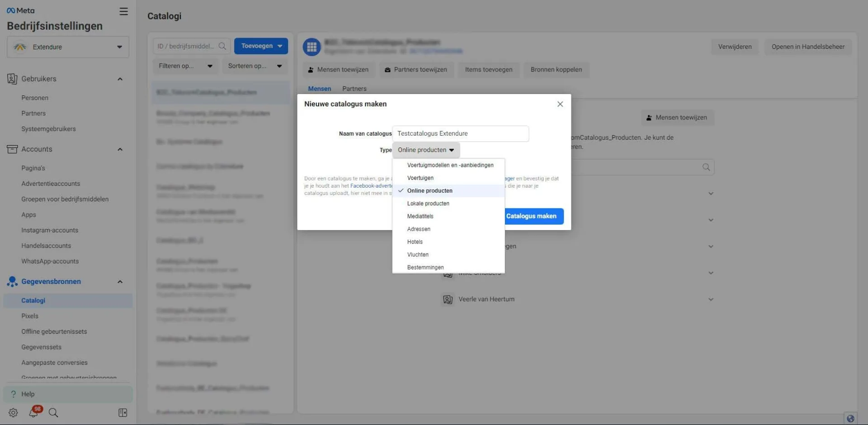Click Mensen toewijzen button in people panel
Screen dimensions: 868x425
[x=677, y=118]
